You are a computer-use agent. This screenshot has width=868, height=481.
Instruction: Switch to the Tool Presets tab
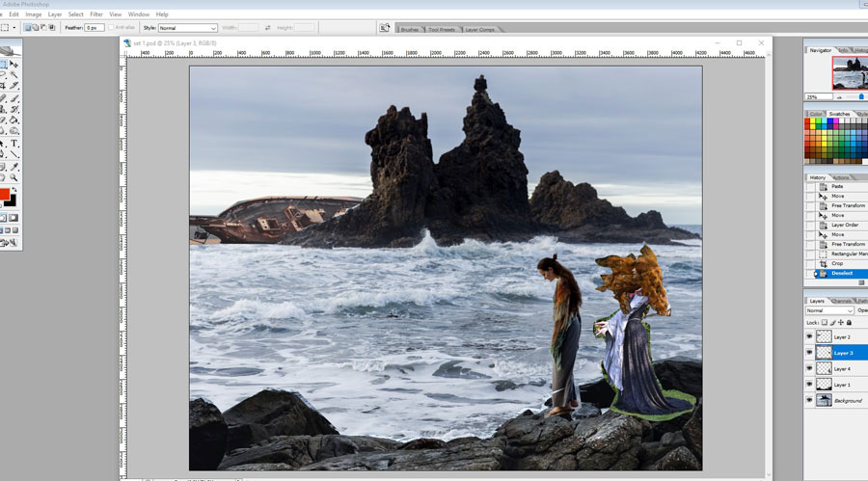[x=442, y=29]
